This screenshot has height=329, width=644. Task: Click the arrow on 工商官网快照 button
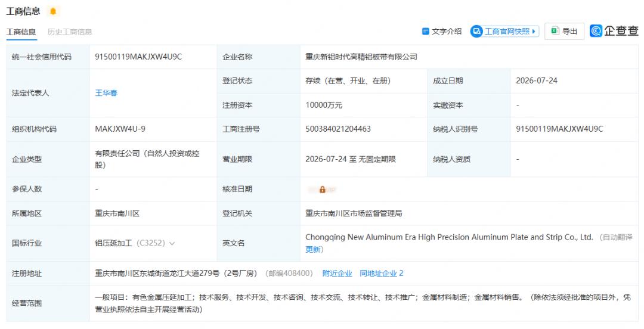point(534,32)
